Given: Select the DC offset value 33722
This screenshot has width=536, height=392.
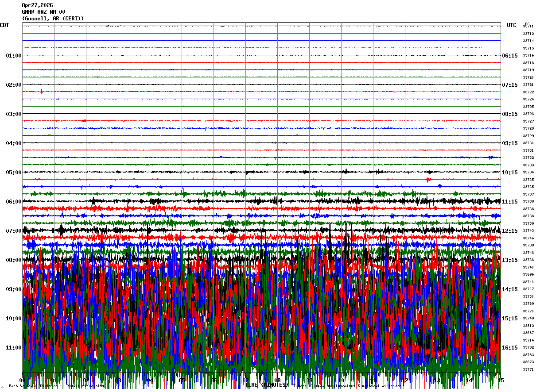Looking at the screenshot, I should pyautogui.click(x=528, y=92).
